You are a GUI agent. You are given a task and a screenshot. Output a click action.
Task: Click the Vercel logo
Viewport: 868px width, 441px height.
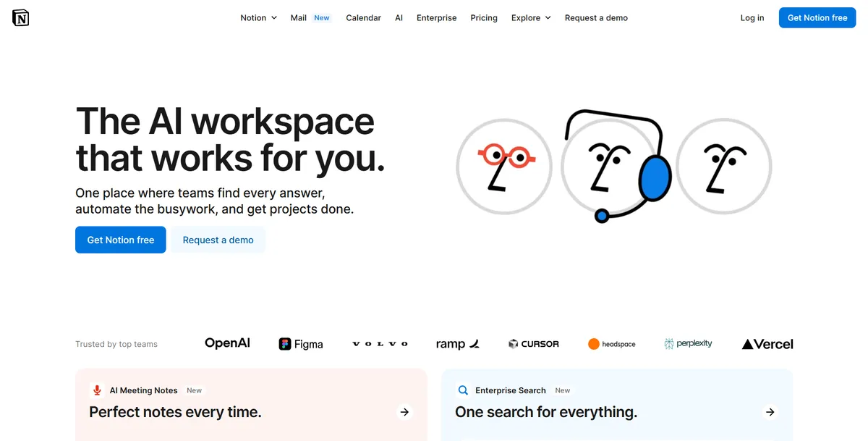click(x=767, y=344)
